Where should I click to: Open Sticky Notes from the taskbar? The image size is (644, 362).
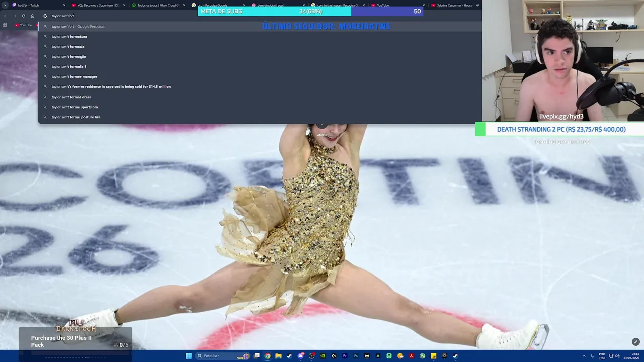(x=433, y=356)
